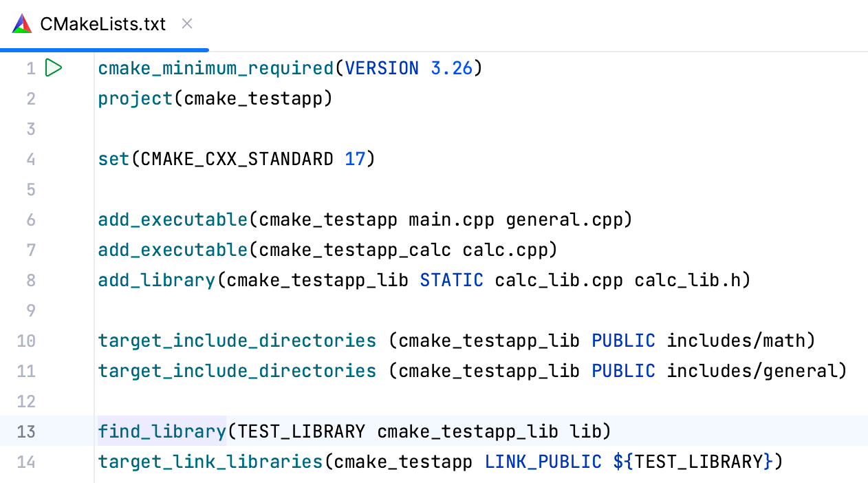Click the LINK_PUBLIC keyword on line 14
Image resolution: width=868 pixels, height=483 pixels.
tap(543, 462)
